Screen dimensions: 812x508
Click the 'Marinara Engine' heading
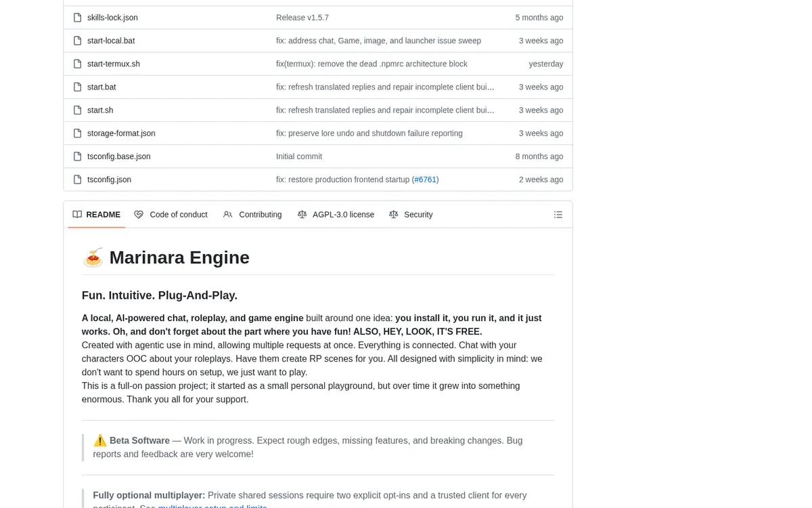pyautogui.click(x=179, y=257)
